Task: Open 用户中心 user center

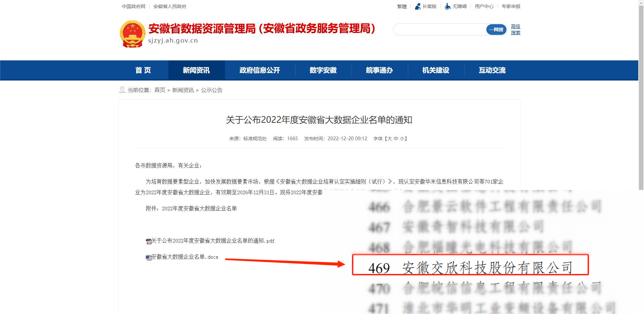Action: tap(484, 6)
